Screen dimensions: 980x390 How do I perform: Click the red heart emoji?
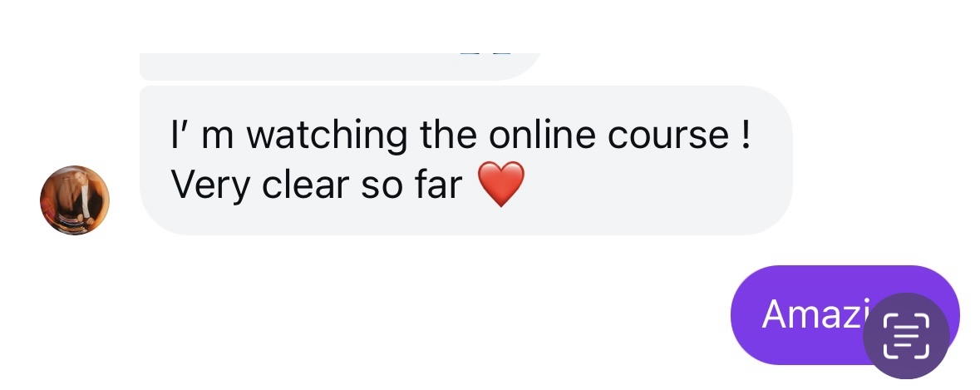pyautogui.click(x=501, y=184)
